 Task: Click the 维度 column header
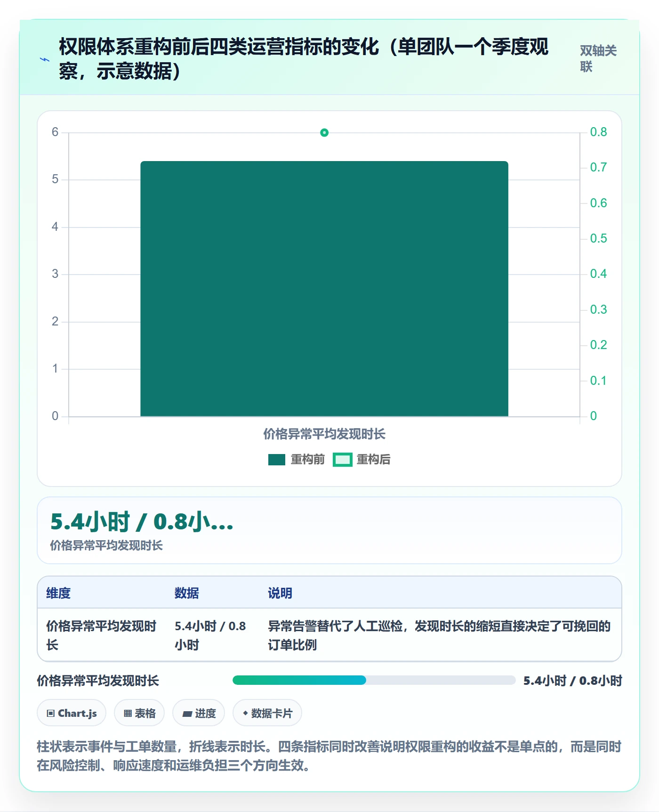58,593
